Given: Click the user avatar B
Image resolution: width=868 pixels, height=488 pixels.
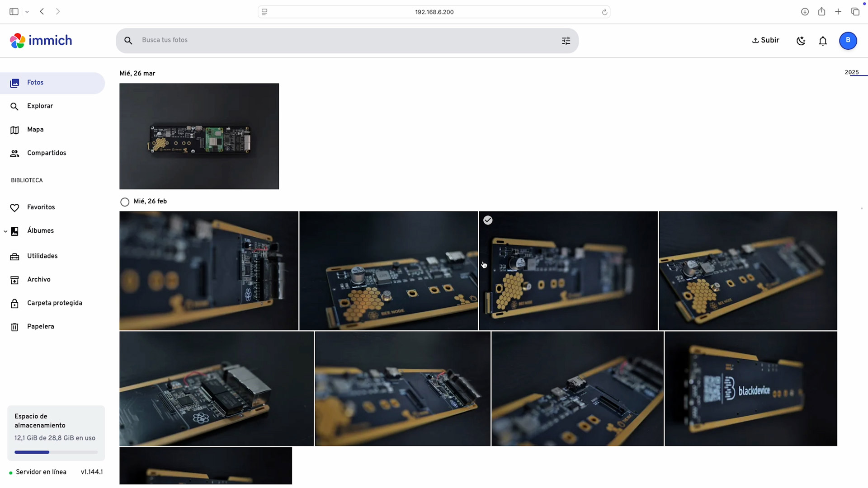Looking at the screenshot, I should [x=848, y=40].
